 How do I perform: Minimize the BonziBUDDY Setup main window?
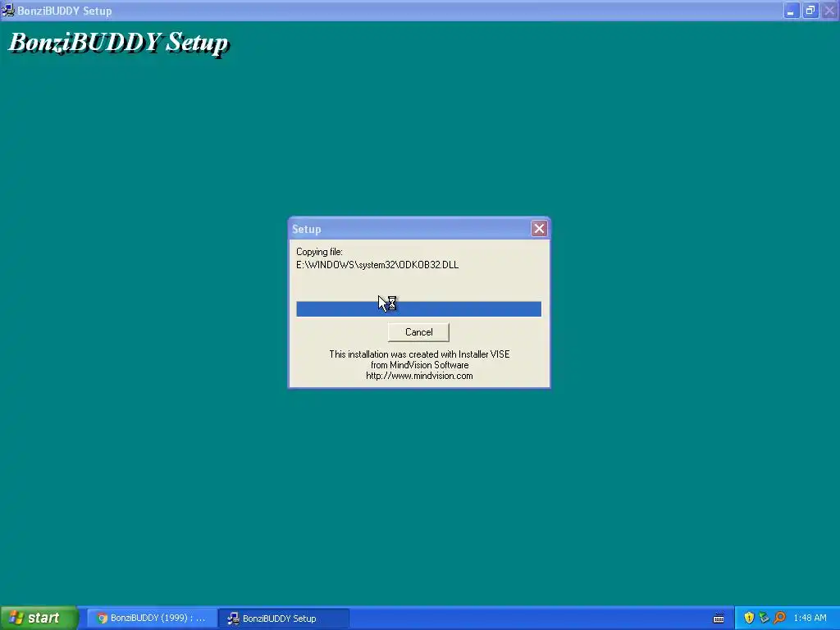791,10
